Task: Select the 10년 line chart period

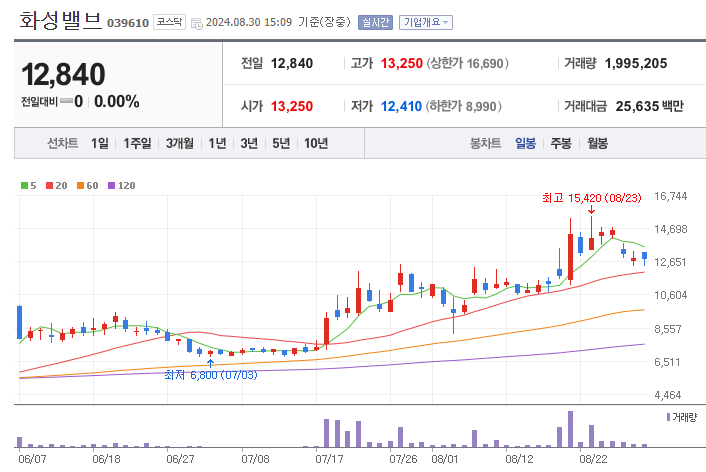Action: [316, 143]
